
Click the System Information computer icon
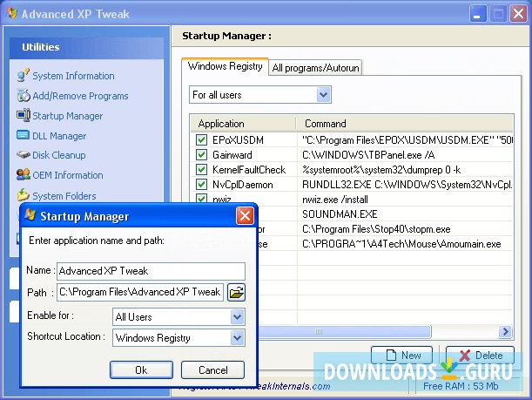tap(23, 76)
